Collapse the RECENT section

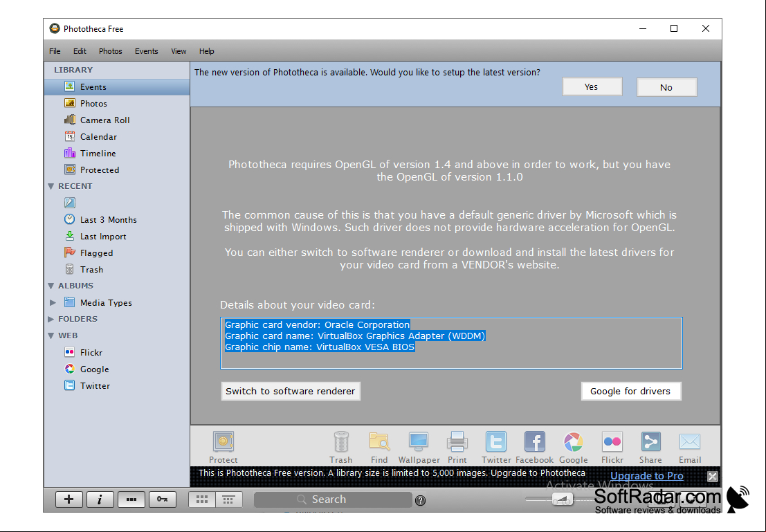tap(51, 186)
